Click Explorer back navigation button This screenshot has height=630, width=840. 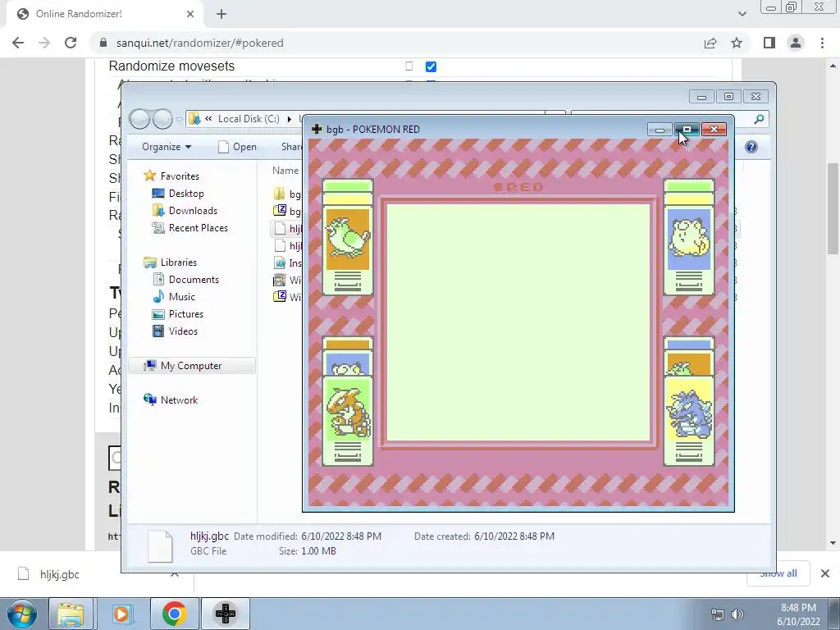[x=139, y=119]
